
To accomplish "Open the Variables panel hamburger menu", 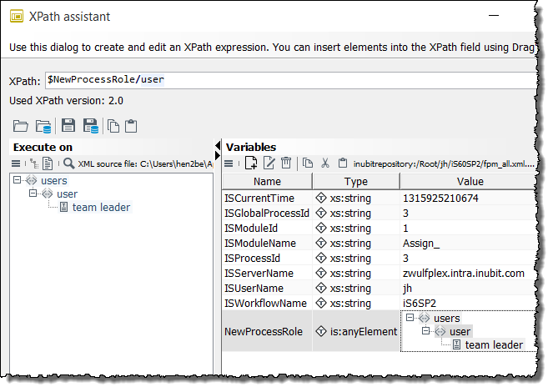I will pyautogui.click(x=229, y=163).
